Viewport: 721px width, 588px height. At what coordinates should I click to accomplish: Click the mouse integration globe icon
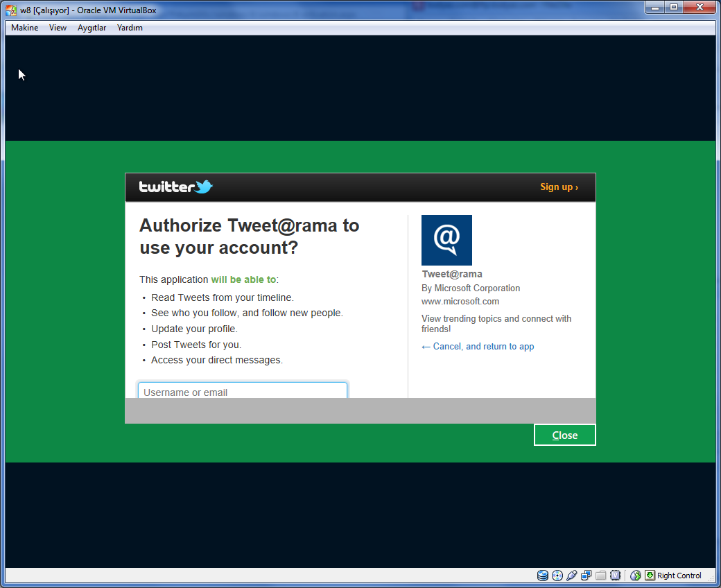tap(636, 575)
